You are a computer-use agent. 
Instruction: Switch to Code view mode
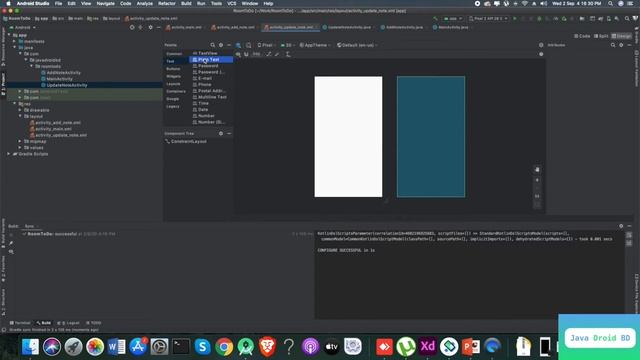pos(582,36)
